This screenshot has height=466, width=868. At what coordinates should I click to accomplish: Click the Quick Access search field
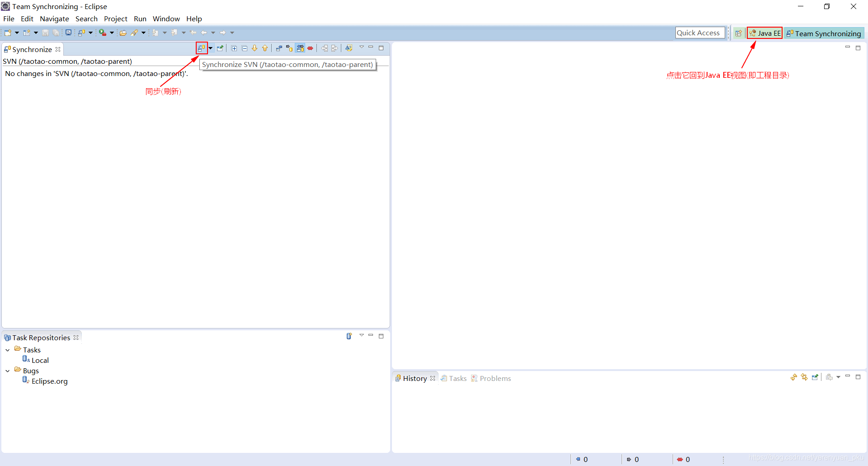[x=700, y=33]
